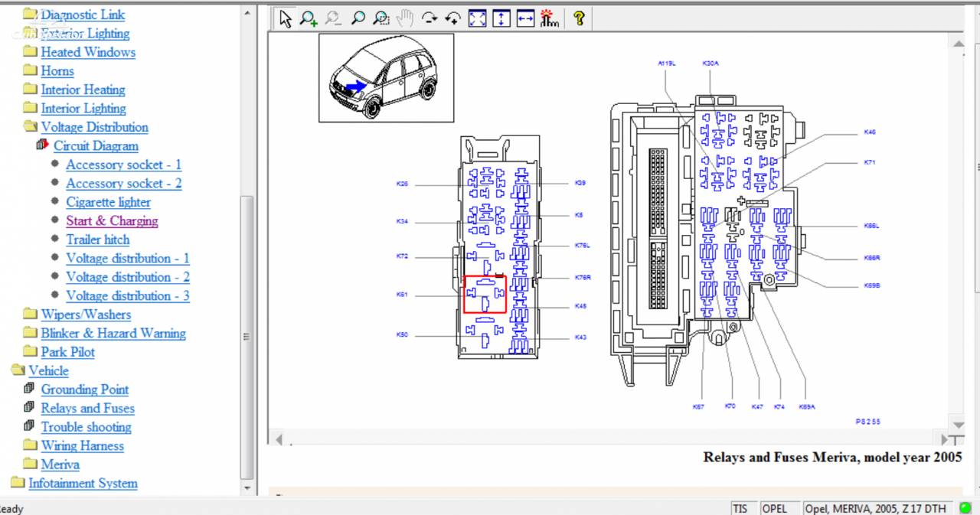Click the Circuit Diagram document icon
Viewport: 980px width, 515px height.
(x=43, y=145)
